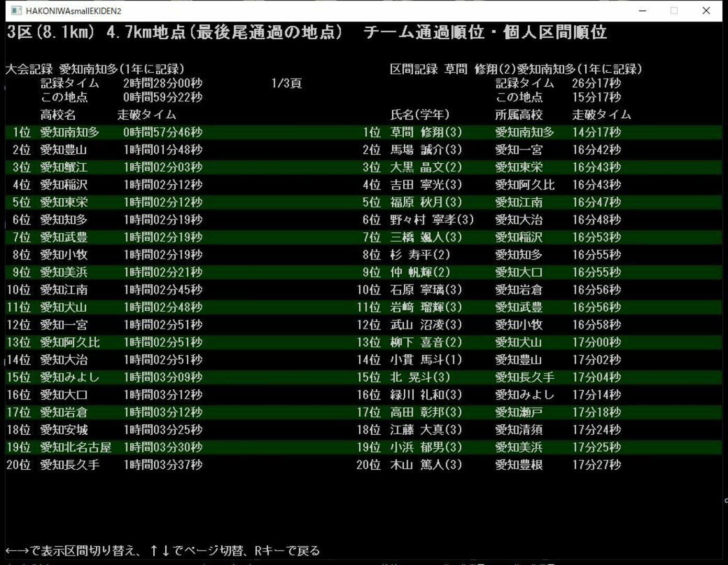Click the 高校名 column header
The width and height of the screenshot is (728, 565).
[x=58, y=115]
